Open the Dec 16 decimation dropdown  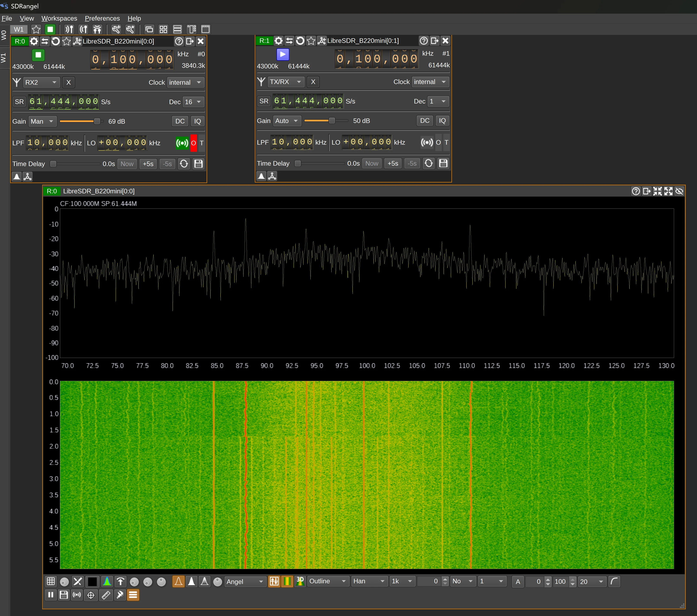pyautogui.click(x=193, y=102)
